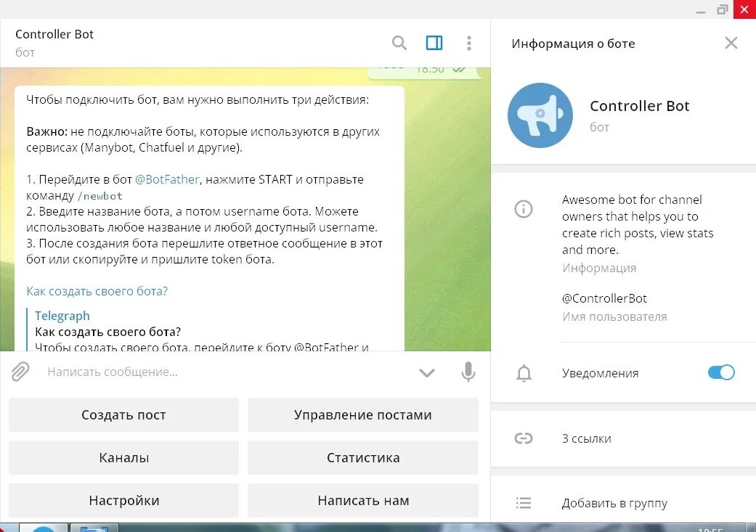The height and width of the screenshot is (532, 756).
Task: Open Управление постами bot button
Action: (363, 415)
